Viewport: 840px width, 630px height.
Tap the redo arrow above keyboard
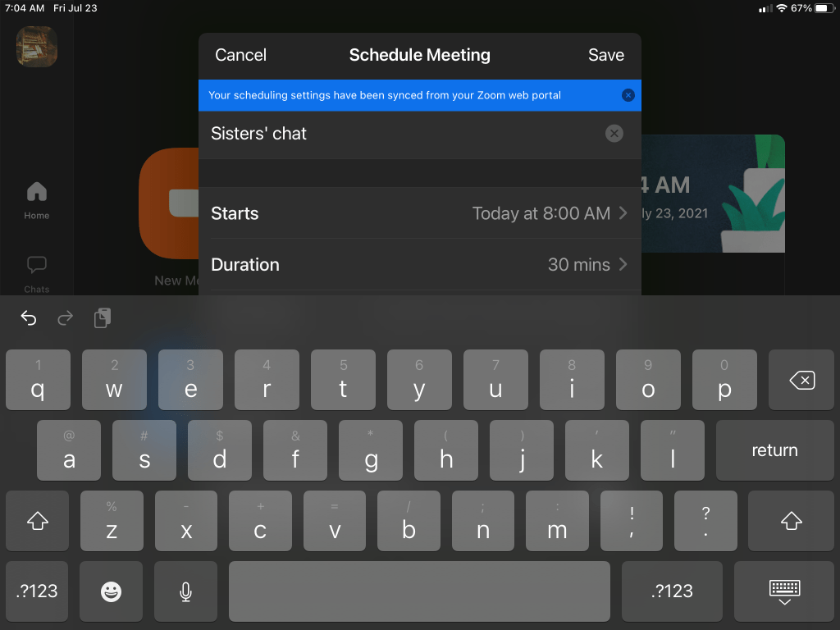pyautogui.click(x=66, y=318)
